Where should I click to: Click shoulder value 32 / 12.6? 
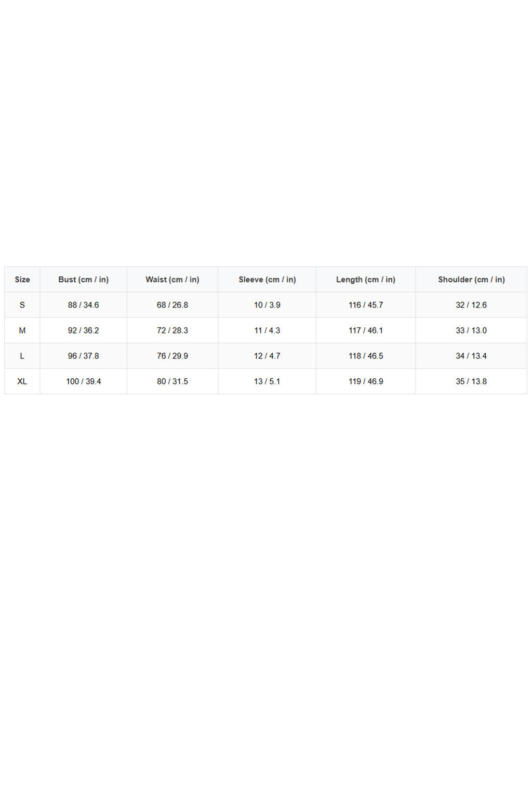471,305
